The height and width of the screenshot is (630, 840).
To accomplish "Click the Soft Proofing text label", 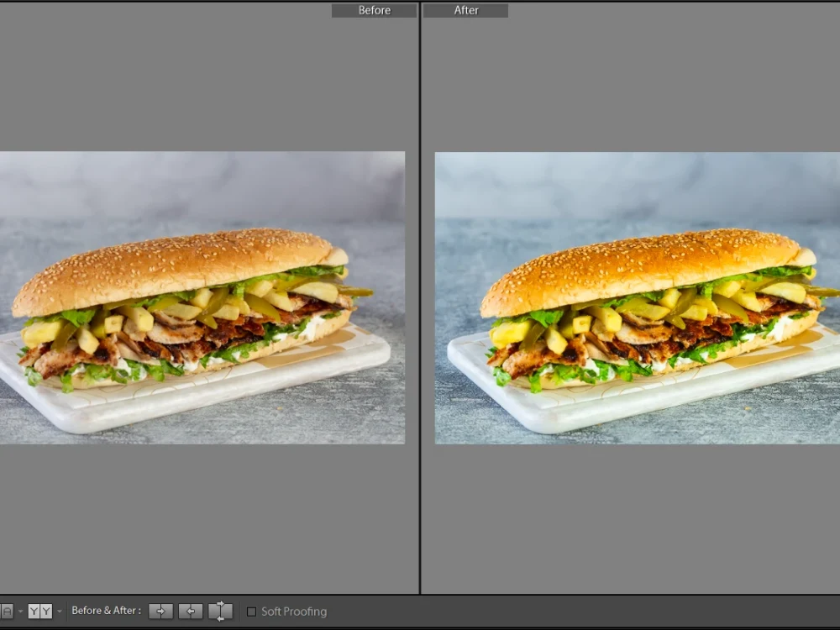I will [x=293, y=612].
